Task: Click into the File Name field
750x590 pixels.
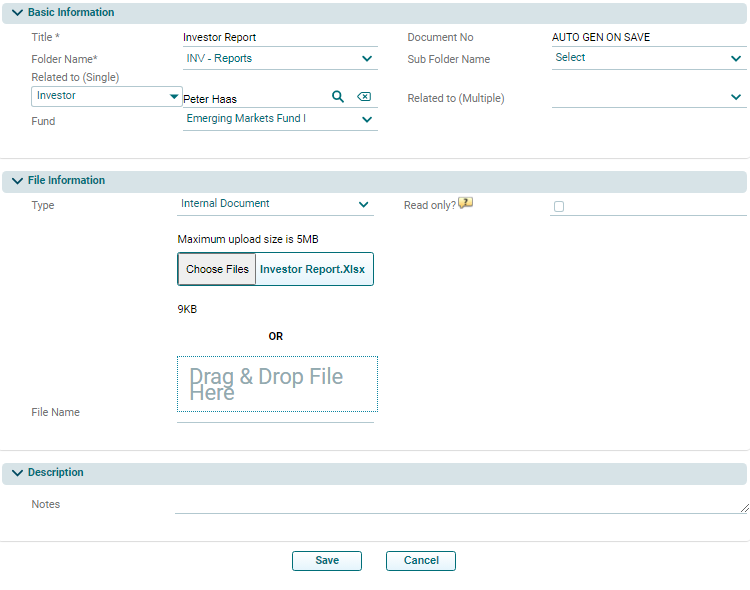Action: pyautogui.click(x=275, y=417)
